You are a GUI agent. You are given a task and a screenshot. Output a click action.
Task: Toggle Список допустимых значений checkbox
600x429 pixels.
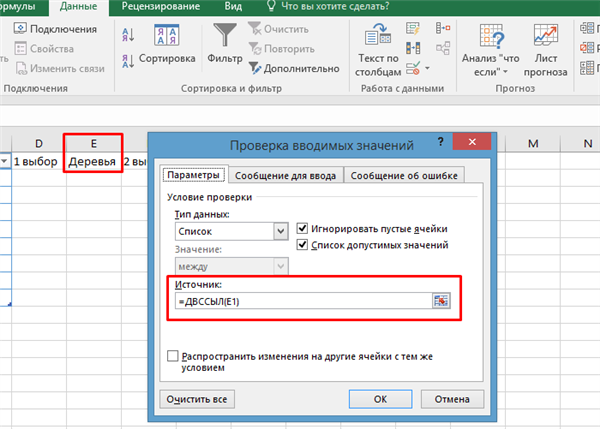click(x=302, y=245)
